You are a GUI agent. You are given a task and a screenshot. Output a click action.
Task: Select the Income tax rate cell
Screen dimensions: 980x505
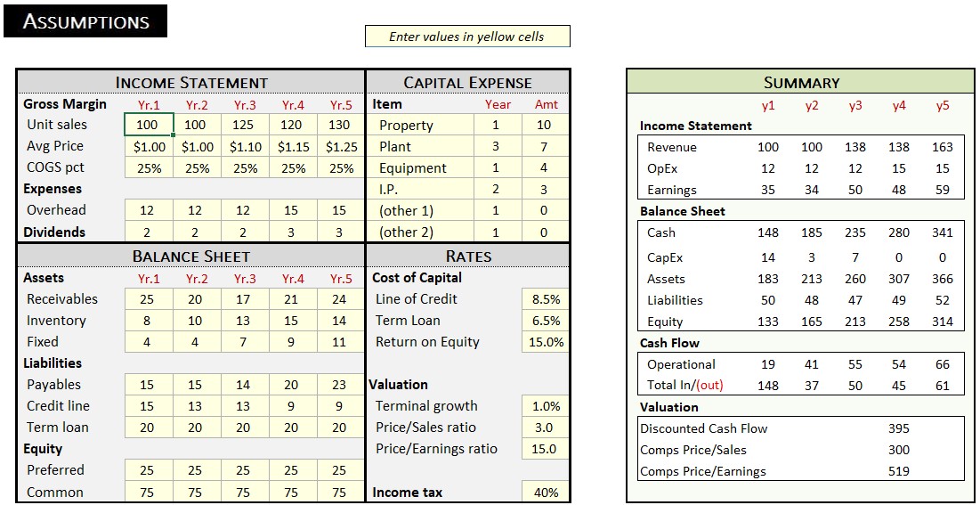coord(545,493)
